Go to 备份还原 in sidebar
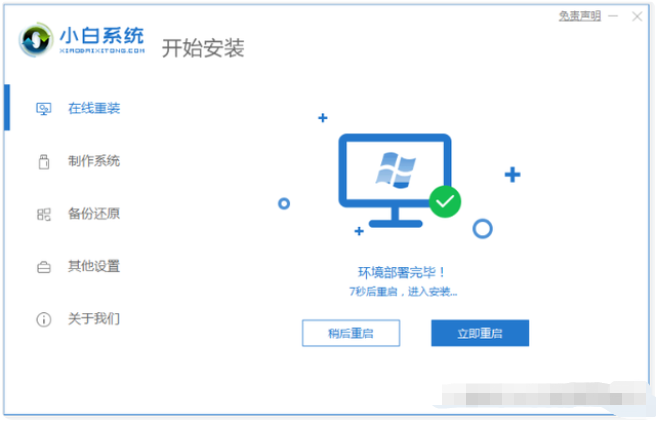 (x=79, y=214)
